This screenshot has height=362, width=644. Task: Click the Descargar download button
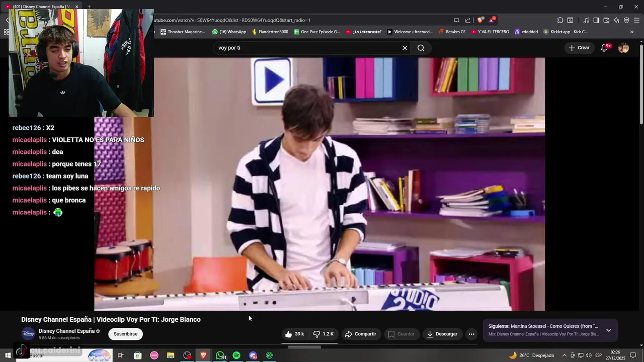coord(442,334)
